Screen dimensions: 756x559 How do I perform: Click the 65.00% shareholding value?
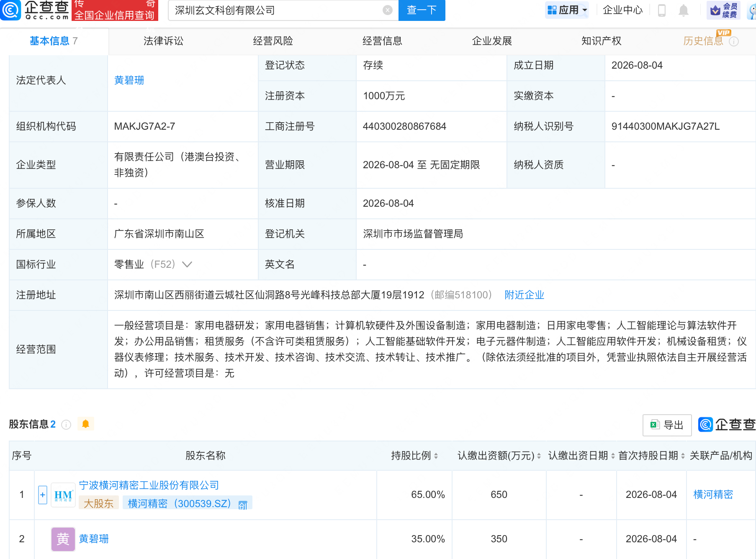[x=428, y=495]
